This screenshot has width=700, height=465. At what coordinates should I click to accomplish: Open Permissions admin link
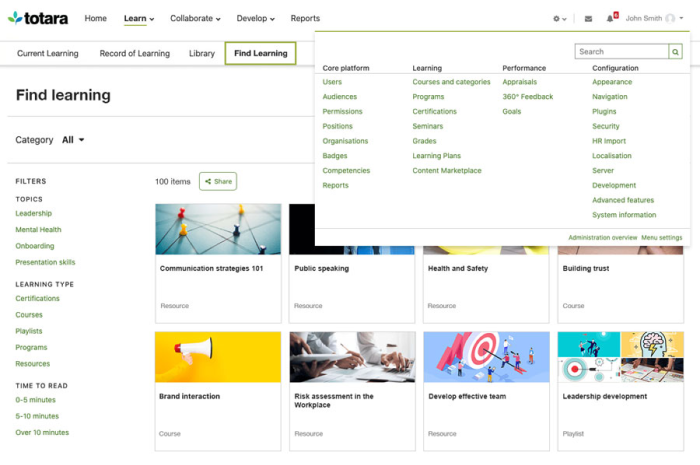point(342,111)
